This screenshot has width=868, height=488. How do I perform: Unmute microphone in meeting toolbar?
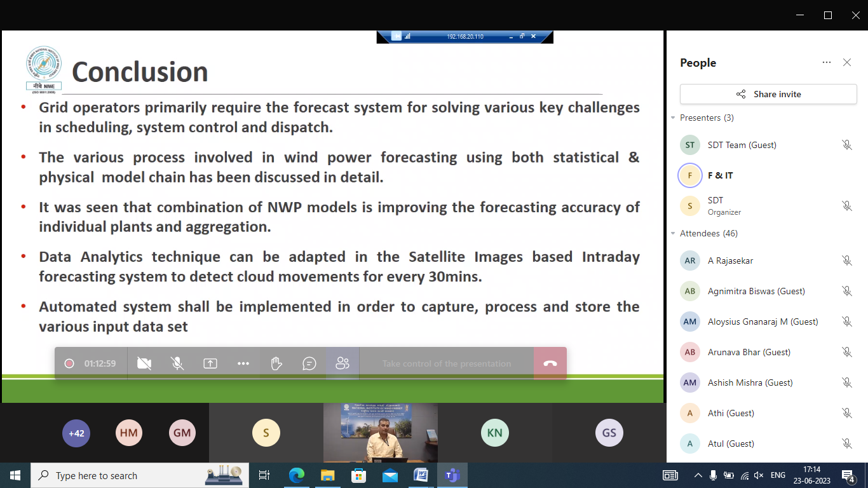pos(177,363)
